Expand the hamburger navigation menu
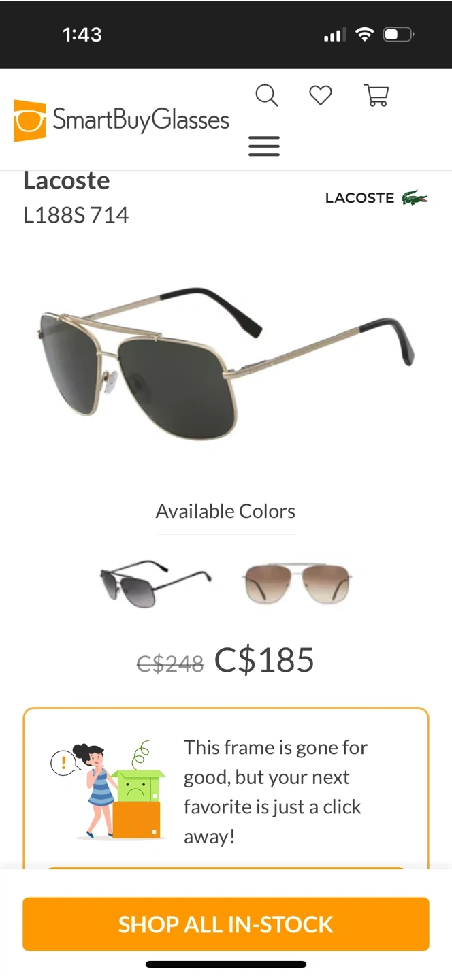452x980 pixels. 264,146
